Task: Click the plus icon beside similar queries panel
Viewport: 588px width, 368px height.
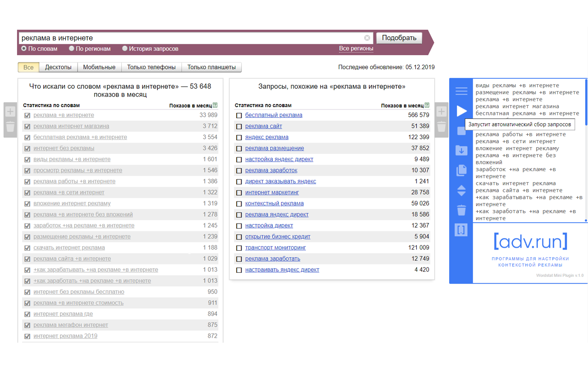Action: click(441, 111)
